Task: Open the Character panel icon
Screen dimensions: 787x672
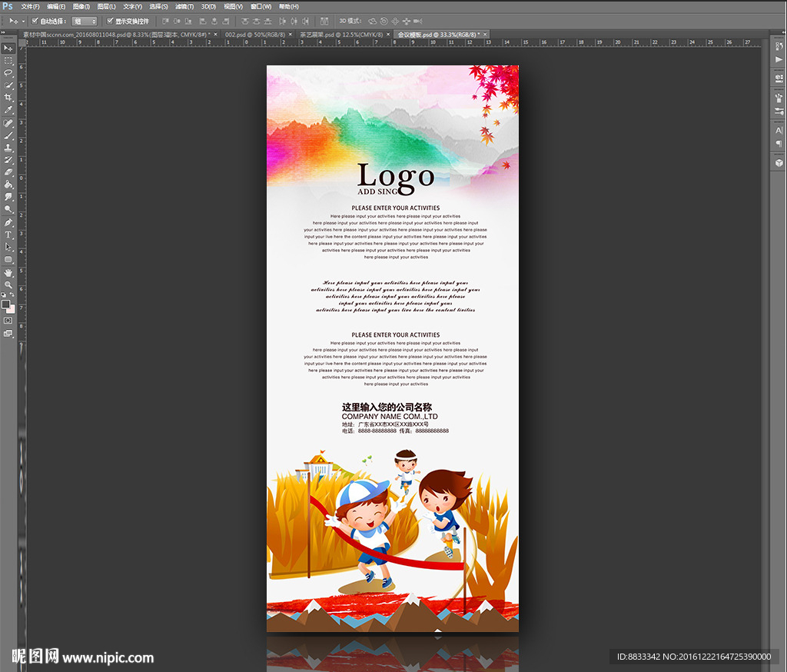Action: [x=778, y=131]
